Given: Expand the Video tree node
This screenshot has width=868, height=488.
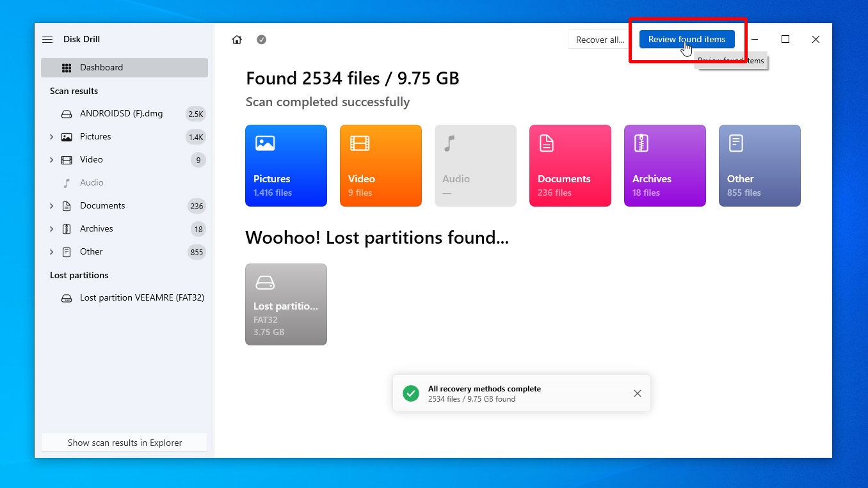Looking at the screenshot, I should [52, 160].
